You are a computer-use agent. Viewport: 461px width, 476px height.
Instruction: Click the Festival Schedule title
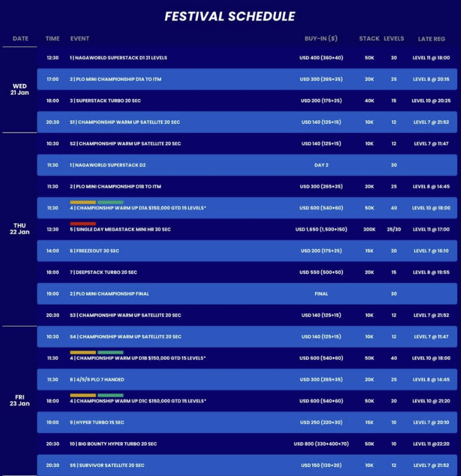(230, 16)
